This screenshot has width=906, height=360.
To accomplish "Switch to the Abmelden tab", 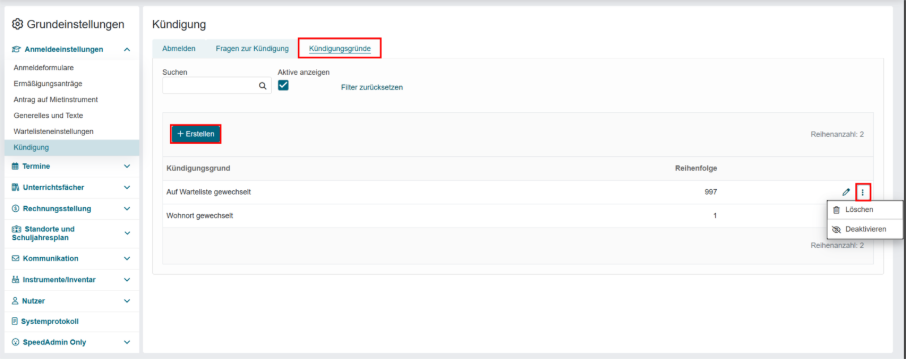I will click(x=179, y=49).
